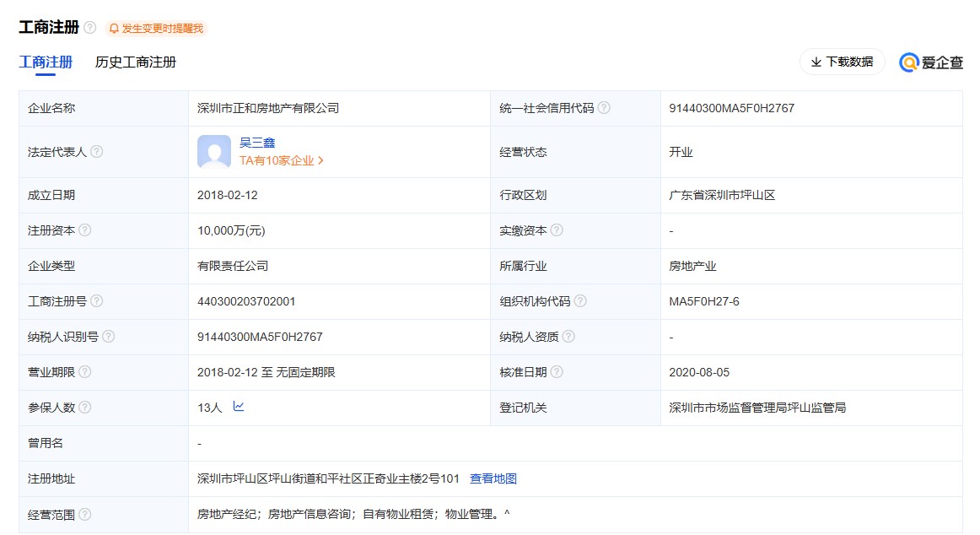Screen dimensions: 980x535
Task: Click help icon beside 工商注册号
Action: (97, 301)
